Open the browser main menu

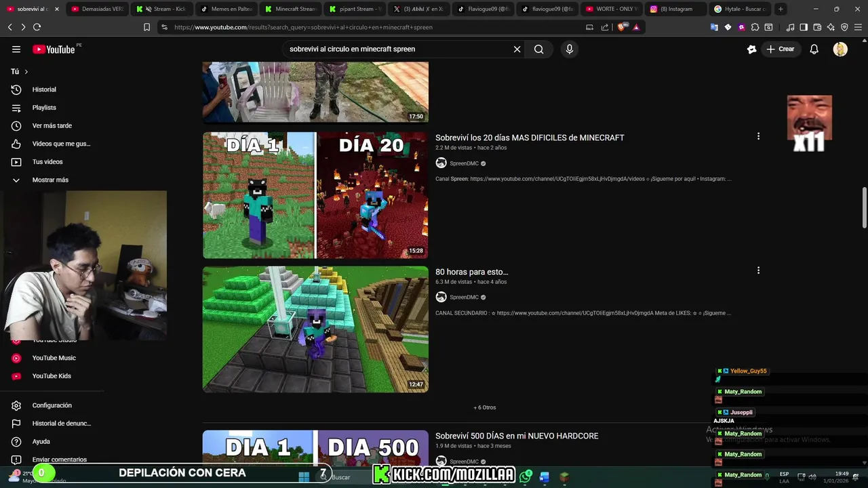[x=858, y=27]
